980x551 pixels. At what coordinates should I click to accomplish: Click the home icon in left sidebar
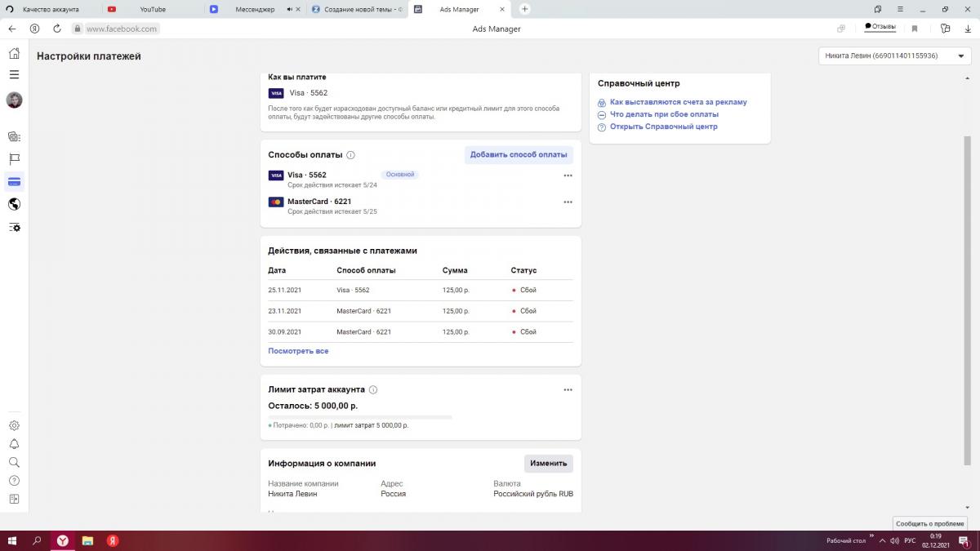coord(14,54)
